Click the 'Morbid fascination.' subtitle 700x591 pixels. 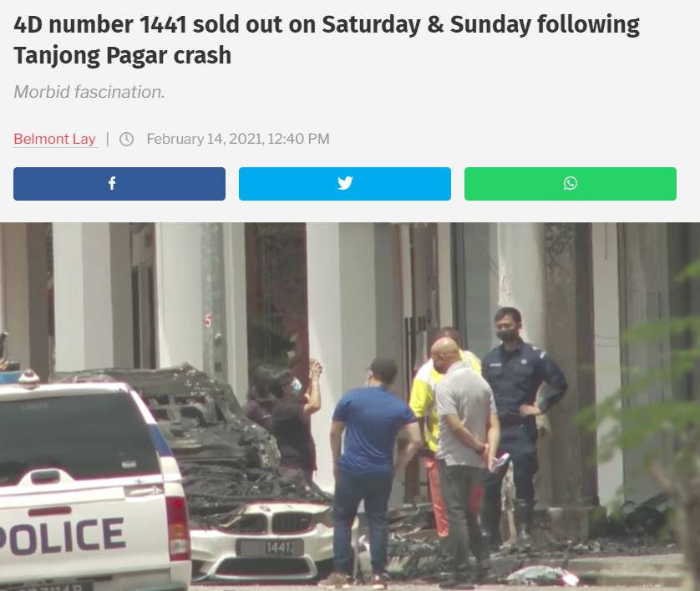click(x=89, y=92)
